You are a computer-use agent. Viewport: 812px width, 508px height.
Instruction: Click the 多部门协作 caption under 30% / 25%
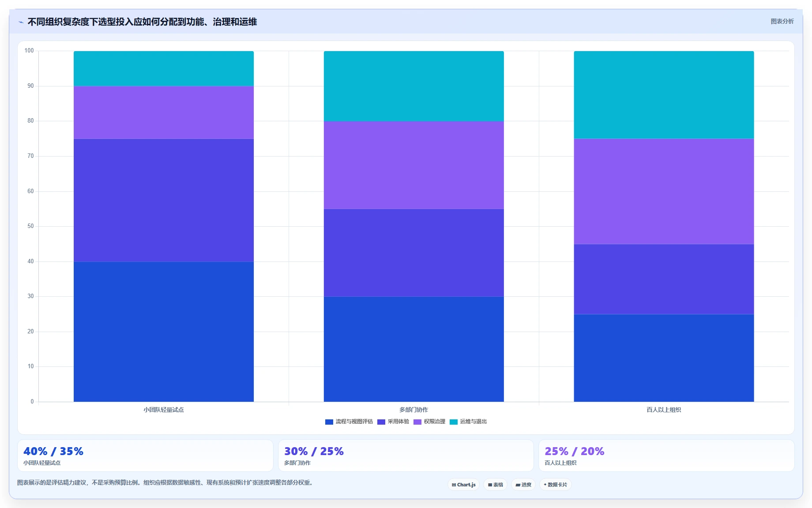tap(297, 463)
